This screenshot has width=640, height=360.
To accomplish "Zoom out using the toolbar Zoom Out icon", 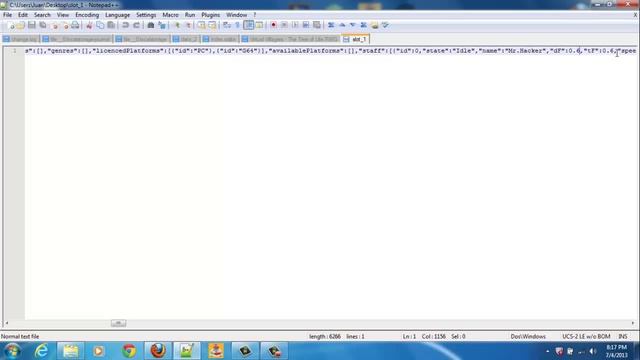I will pyautogui.click(x=188, y=25).
